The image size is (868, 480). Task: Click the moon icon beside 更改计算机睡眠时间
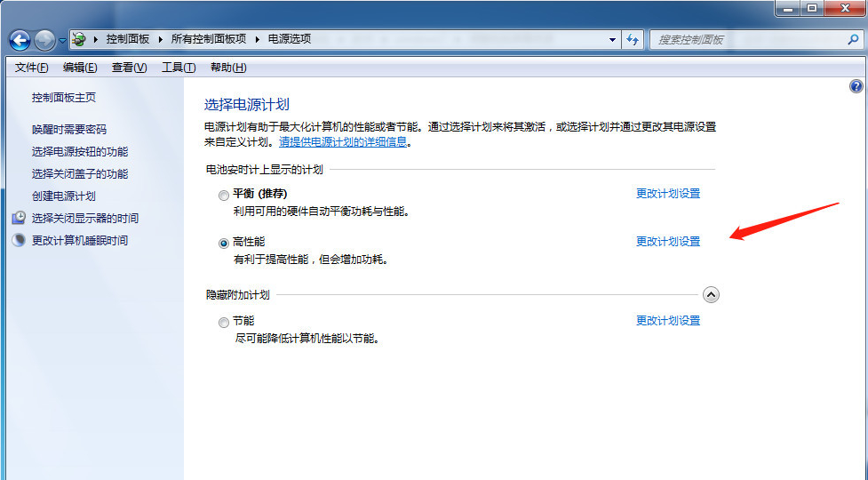tap(20, 240)
